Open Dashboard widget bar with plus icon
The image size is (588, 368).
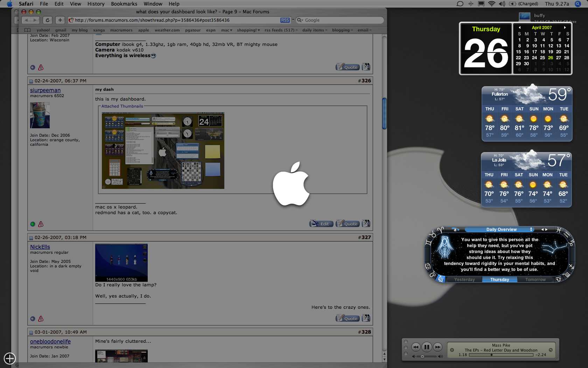10,358
